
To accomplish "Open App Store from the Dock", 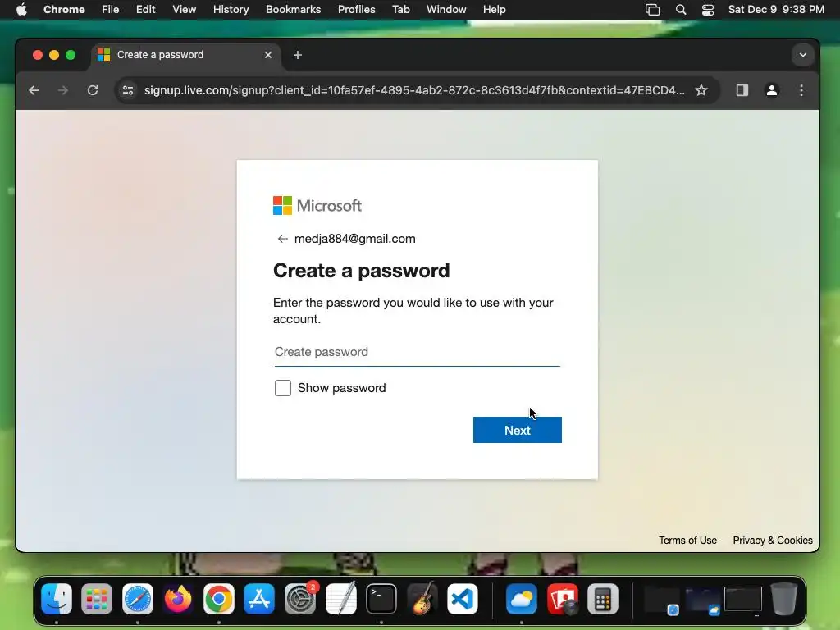I will pos(259,599).
